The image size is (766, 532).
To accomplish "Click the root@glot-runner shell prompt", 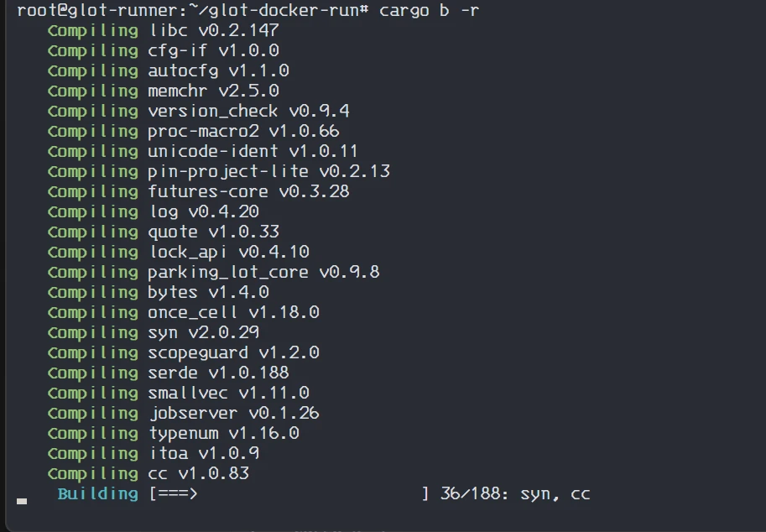I will point(192,10).
